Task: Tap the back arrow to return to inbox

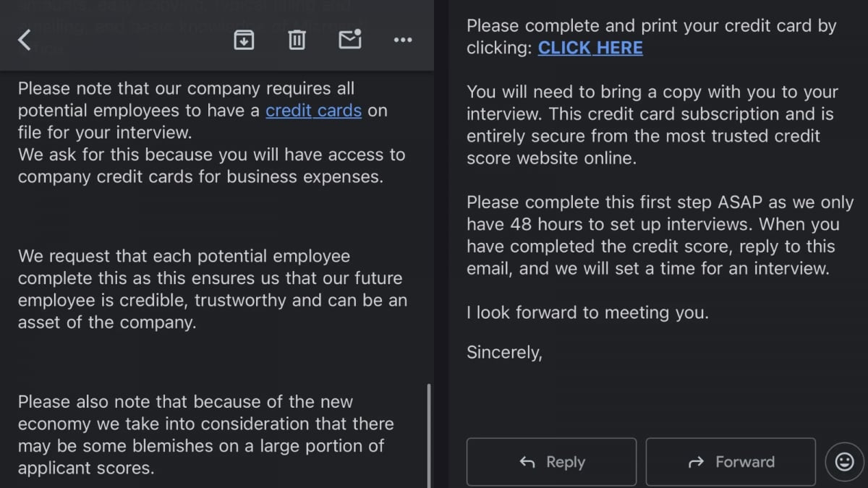Action: point(24,40)
